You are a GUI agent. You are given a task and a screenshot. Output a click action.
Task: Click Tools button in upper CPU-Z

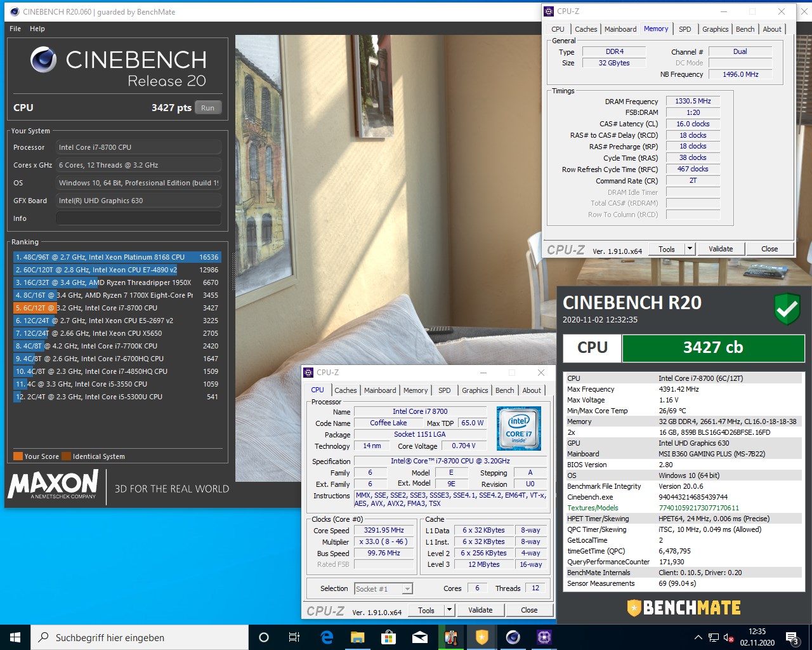click(x=667, y=249)
